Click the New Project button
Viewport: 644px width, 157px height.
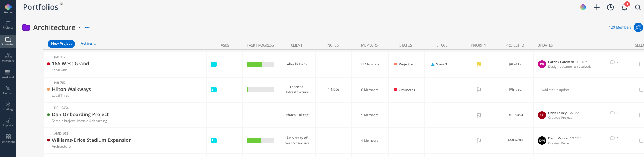61,44
